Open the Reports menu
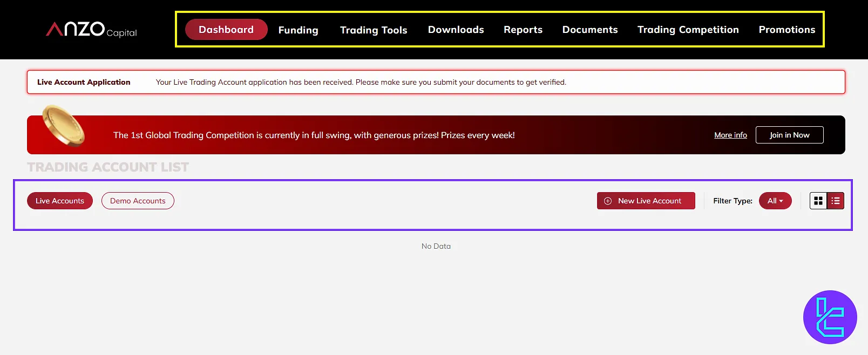Screen dimensions: 868x355 [x=523, y=30]
